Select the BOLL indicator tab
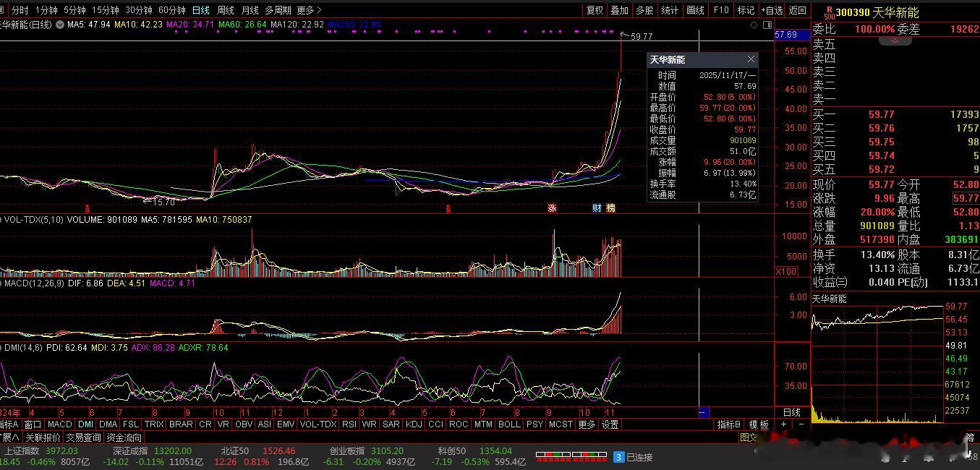Image resolution: width=980 pixels, height=470 pixels. pyautogui.click(x=509, y=424)
